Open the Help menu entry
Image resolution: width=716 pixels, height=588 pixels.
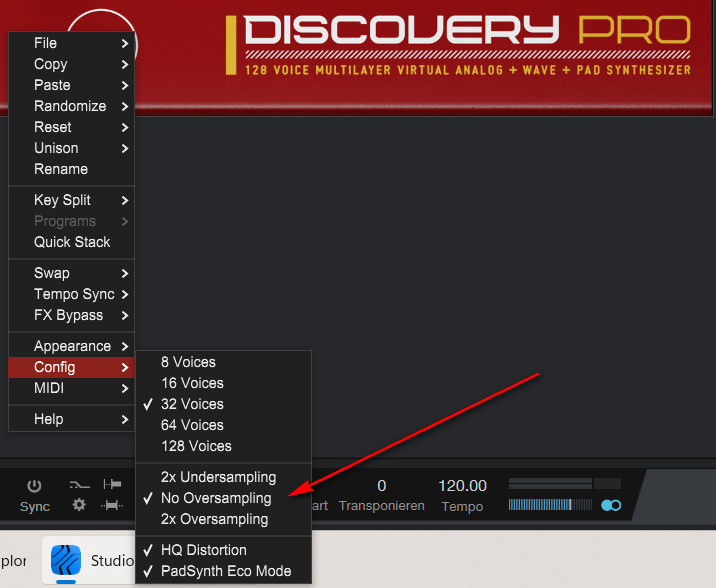pyautogui.click(x=72, y=420)
